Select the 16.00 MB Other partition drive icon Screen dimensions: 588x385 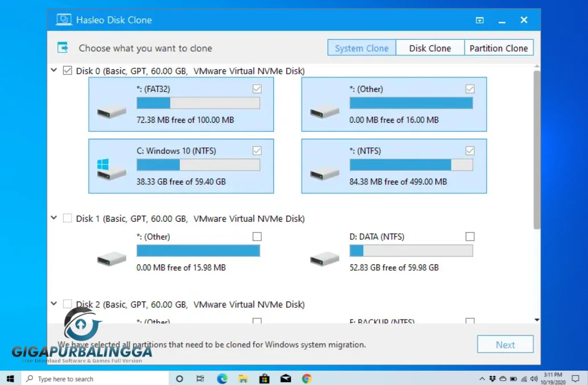[x=324, y=111]
